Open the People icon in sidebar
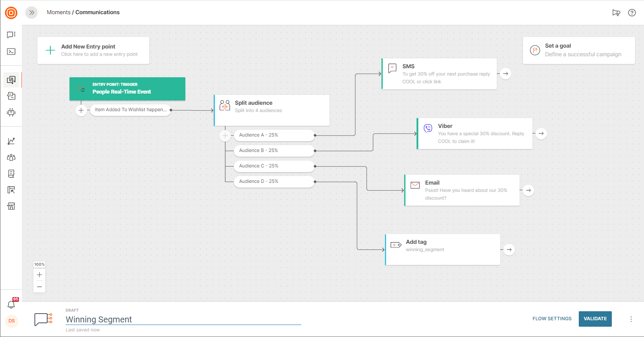Screen dimensions: 644x337 (x=11, y=157)
